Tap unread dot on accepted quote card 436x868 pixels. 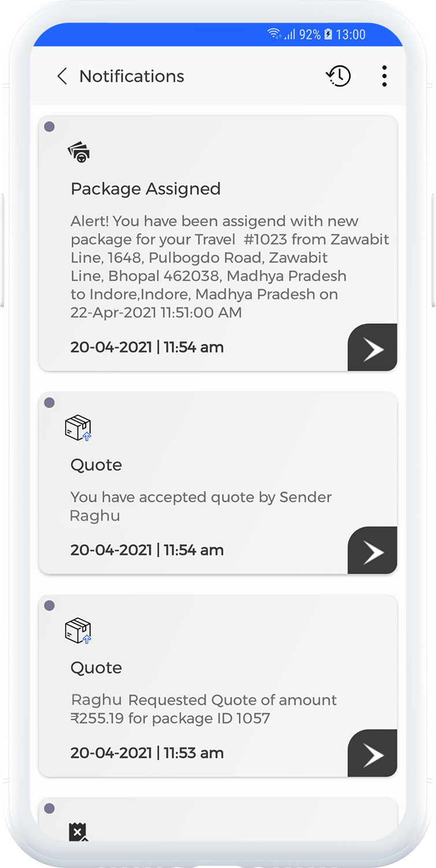(x=50, y=403)
